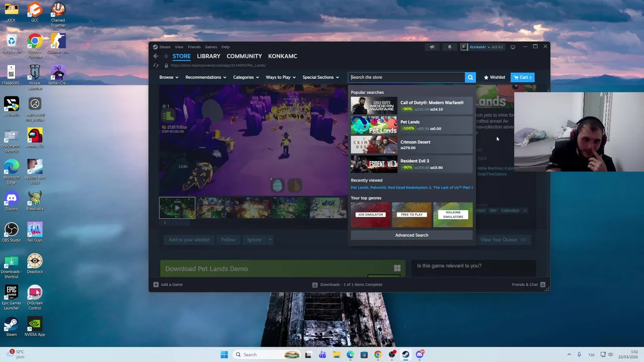Open the Cart button
This screenshot has height=362, width=644.
coord(522,77)
